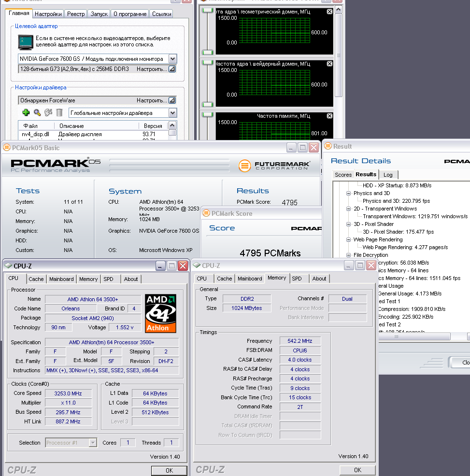This screenshot has height=476, width=470.
Task: Select nv4_disp.dll row in driver file list
Action: (x=93, y=134)
